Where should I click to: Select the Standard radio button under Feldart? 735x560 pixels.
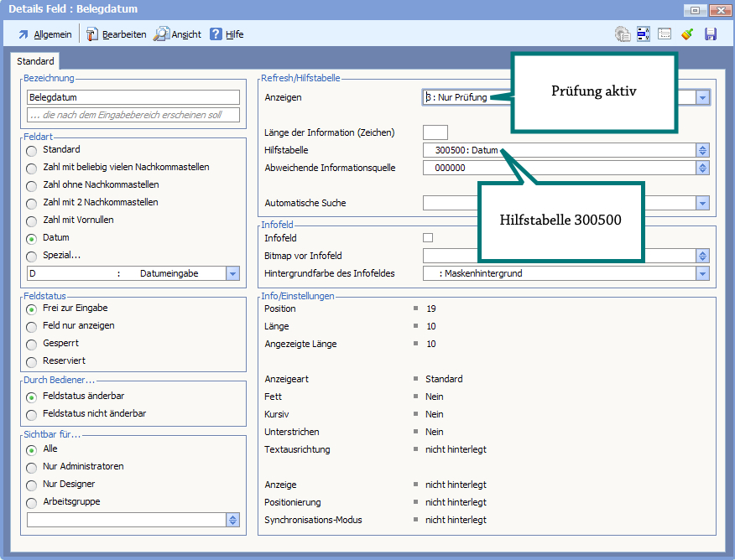[x=32, y=150]
